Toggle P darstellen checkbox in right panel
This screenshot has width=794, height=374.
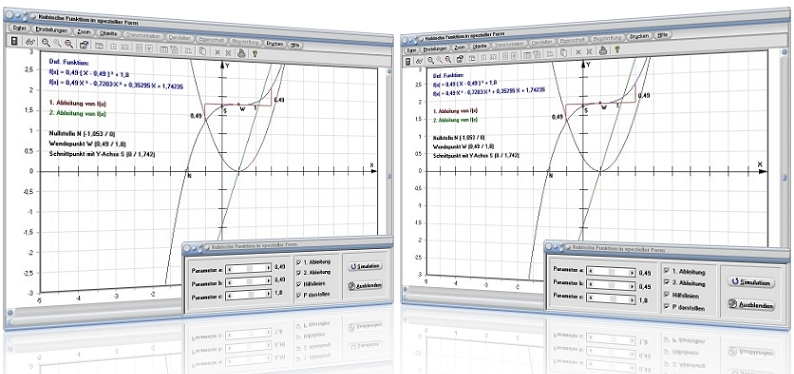pos(667,307)
